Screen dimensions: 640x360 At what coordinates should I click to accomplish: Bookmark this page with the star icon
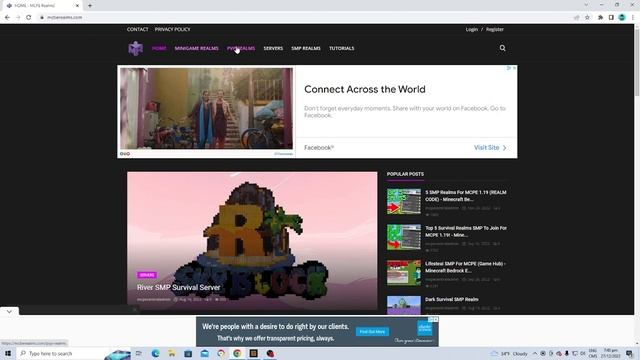point(587,17)
